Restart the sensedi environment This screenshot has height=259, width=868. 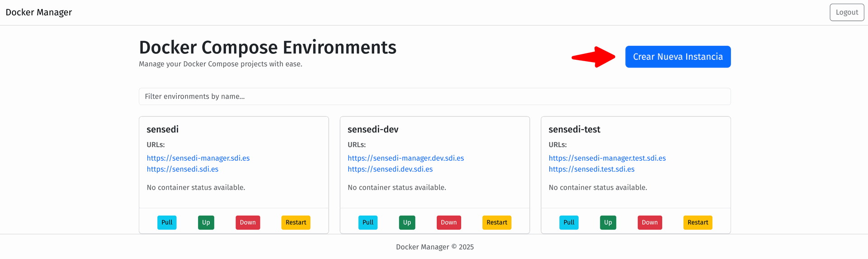(x=296, y=222)
